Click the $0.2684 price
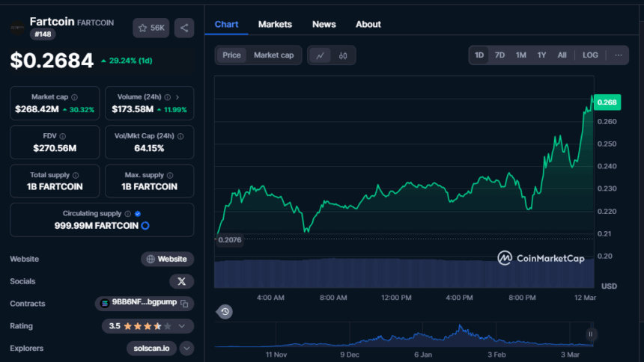The image size is (644, 362). [52, 61]
